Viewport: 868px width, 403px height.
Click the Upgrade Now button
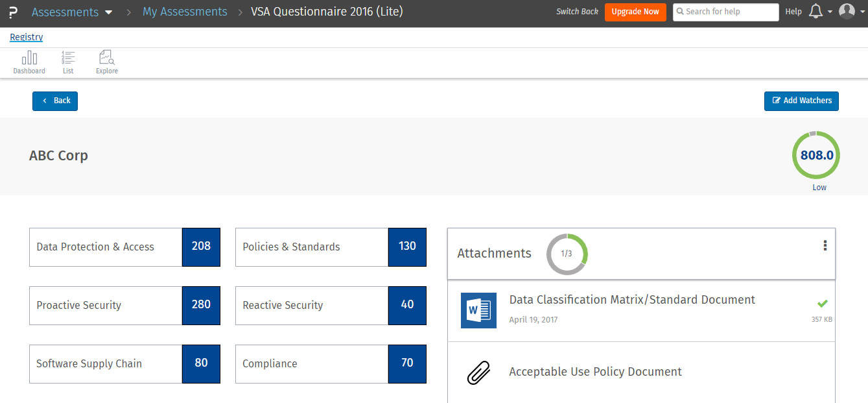coord(635,12)
